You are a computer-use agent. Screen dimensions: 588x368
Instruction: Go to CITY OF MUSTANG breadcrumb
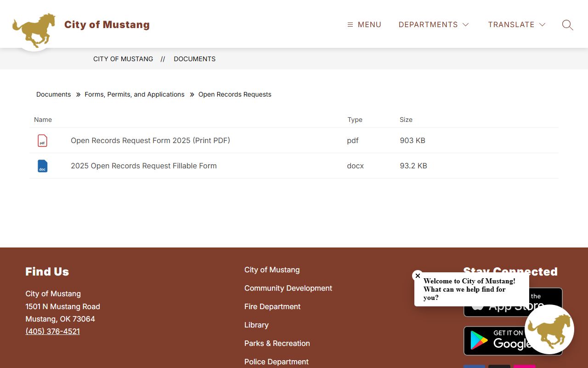point(123,59)
